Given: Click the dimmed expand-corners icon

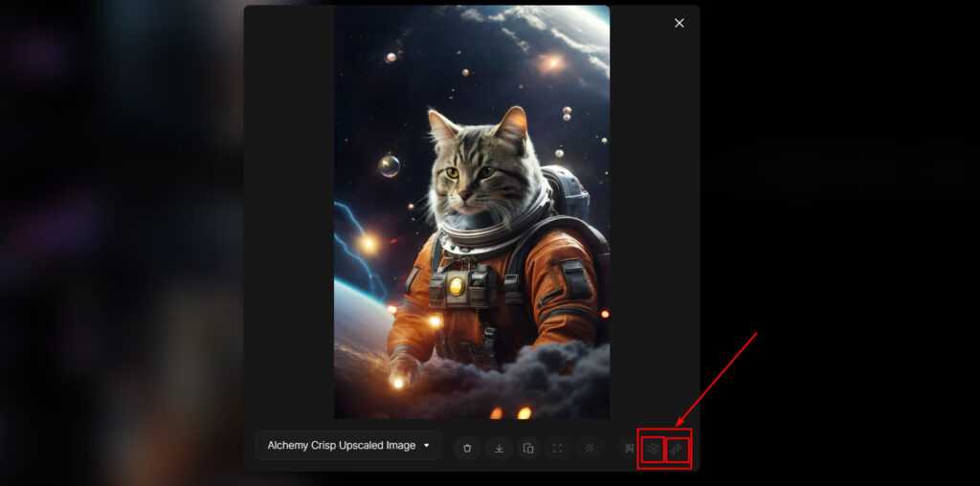Looking at the screenshot, I should coord(558,448).
